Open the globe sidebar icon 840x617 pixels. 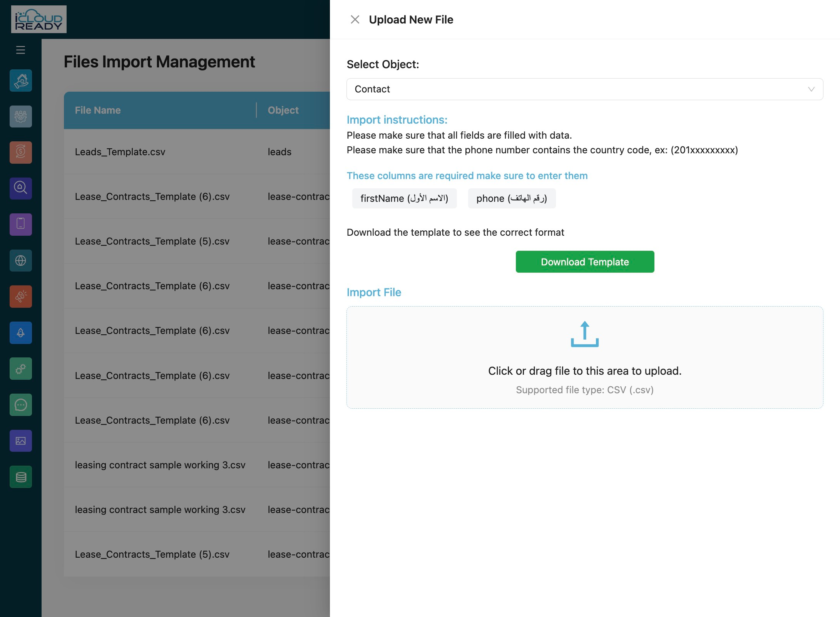21,260
